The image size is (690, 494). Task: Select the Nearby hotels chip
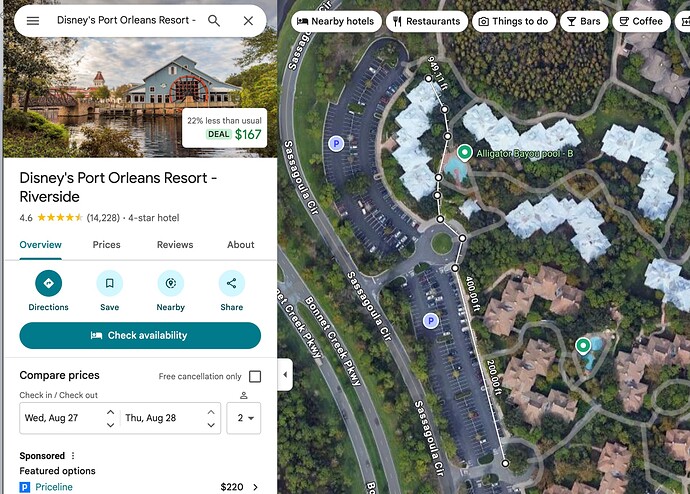pyautogui.click(x=336, y=21)
